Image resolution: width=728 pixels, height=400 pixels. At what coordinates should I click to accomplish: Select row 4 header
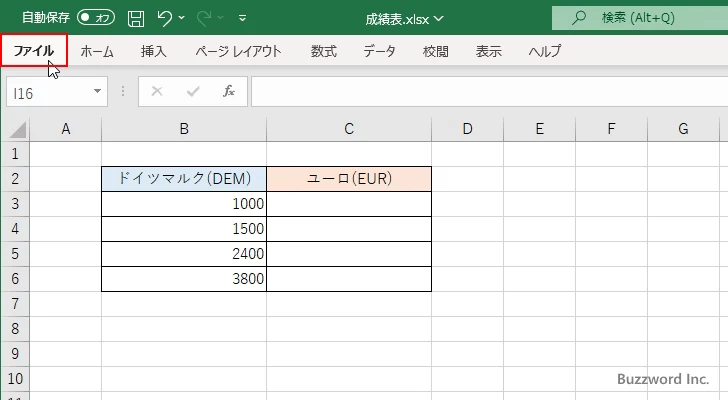pyautogui.click(x=15, y=229)
